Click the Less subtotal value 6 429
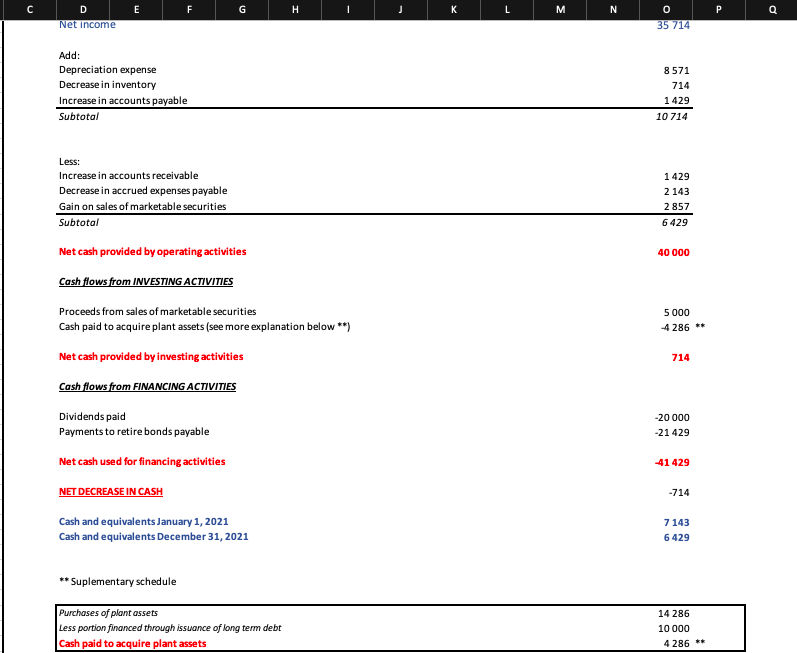The height and width of the screenshot is (653, 797). [675, 223]
